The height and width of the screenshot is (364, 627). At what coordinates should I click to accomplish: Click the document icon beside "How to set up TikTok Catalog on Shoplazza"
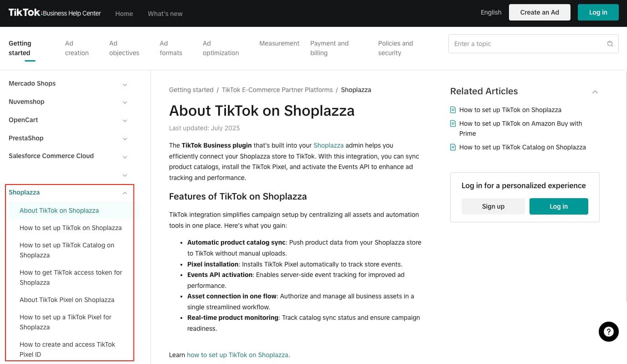452,147
